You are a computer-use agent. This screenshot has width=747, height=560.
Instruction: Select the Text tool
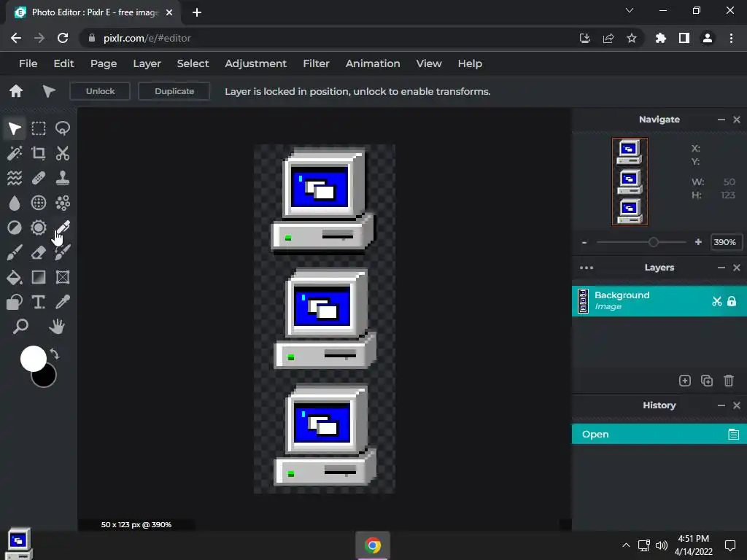click(39, 302)
